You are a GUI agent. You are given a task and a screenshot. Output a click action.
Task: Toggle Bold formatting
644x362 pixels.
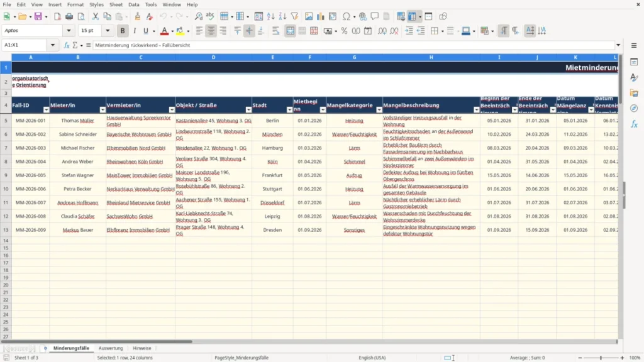point(123,31)
